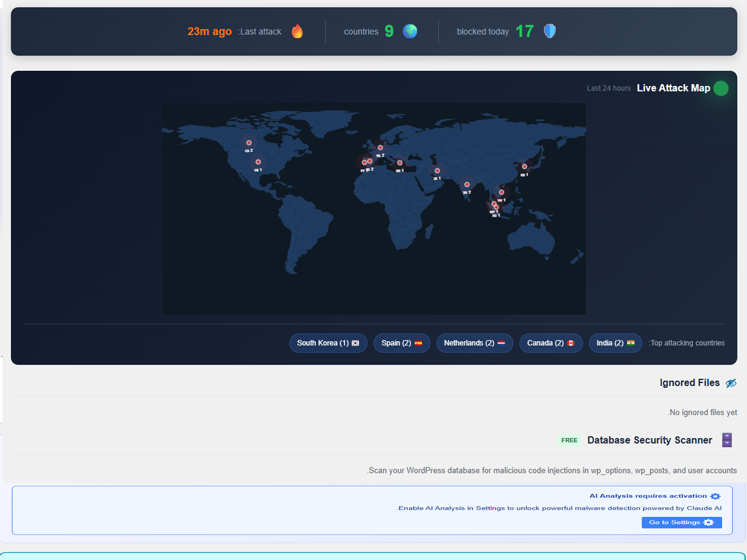Click the IN attack marker over India
The width and height of the screenshot is (747, 560).
click(466, 185)
